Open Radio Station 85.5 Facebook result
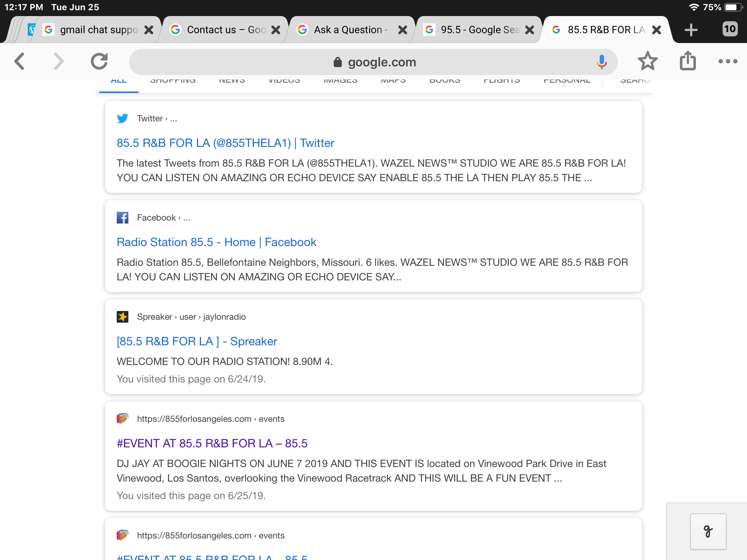The height and width of the screenshot is (560, 747). [217, 242]
